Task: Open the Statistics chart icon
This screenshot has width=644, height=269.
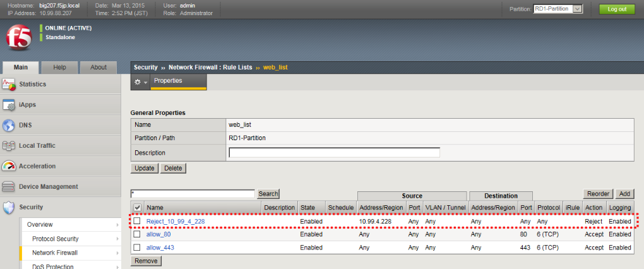Action: [x=9, y=84]
